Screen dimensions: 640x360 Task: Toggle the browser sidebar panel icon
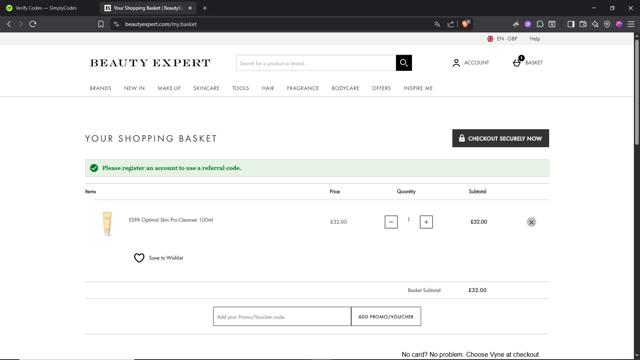(x=571, y=24)
